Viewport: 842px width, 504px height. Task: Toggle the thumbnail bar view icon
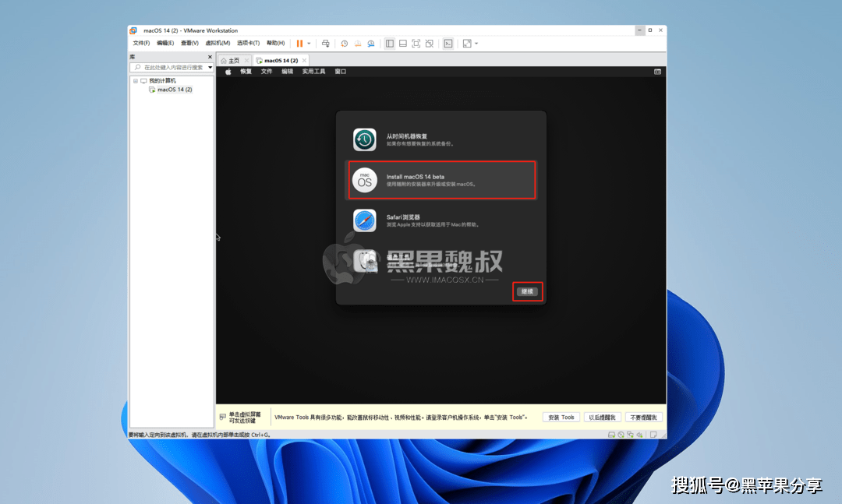point(403,44)
